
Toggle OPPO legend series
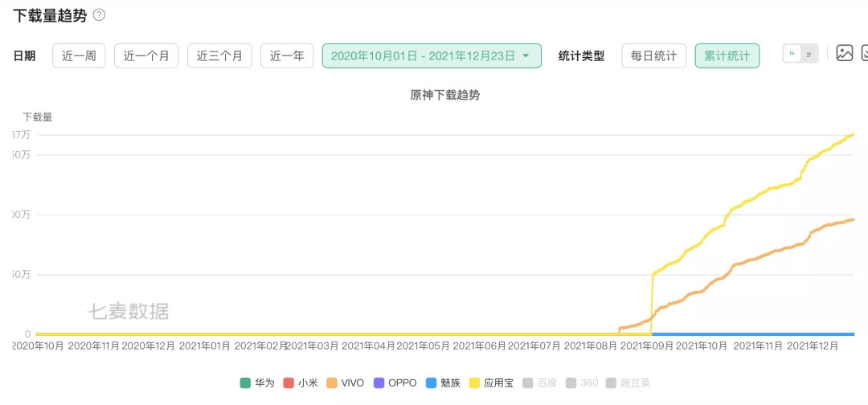pos(394,382)
